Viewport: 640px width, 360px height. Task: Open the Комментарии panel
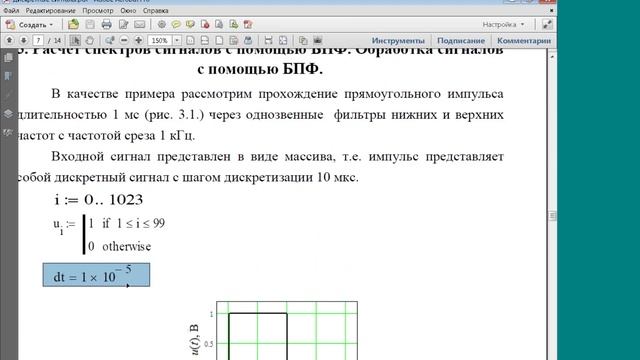[x=524, y=40]
